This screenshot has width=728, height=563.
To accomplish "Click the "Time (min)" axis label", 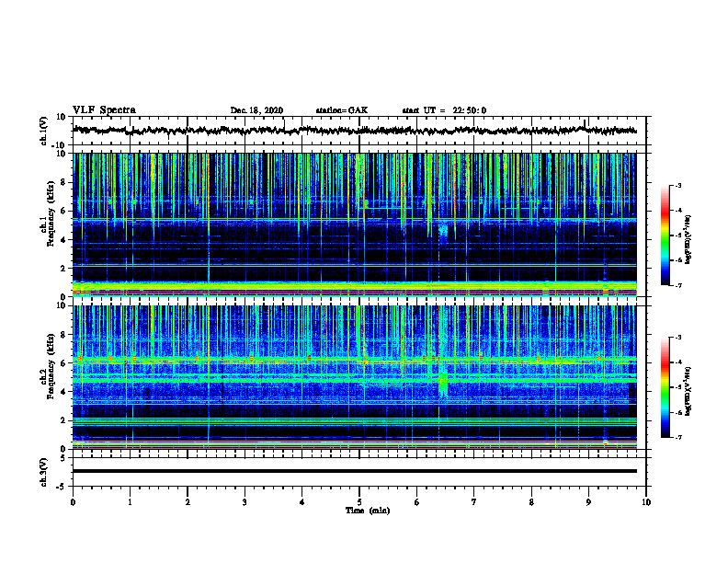I will coord(368,511).
